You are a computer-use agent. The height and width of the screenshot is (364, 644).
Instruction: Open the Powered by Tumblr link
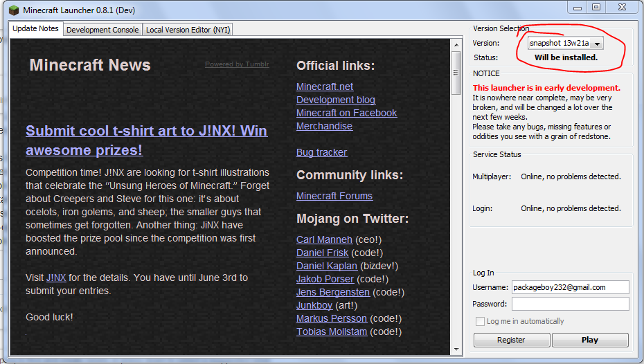click(237, 64)
